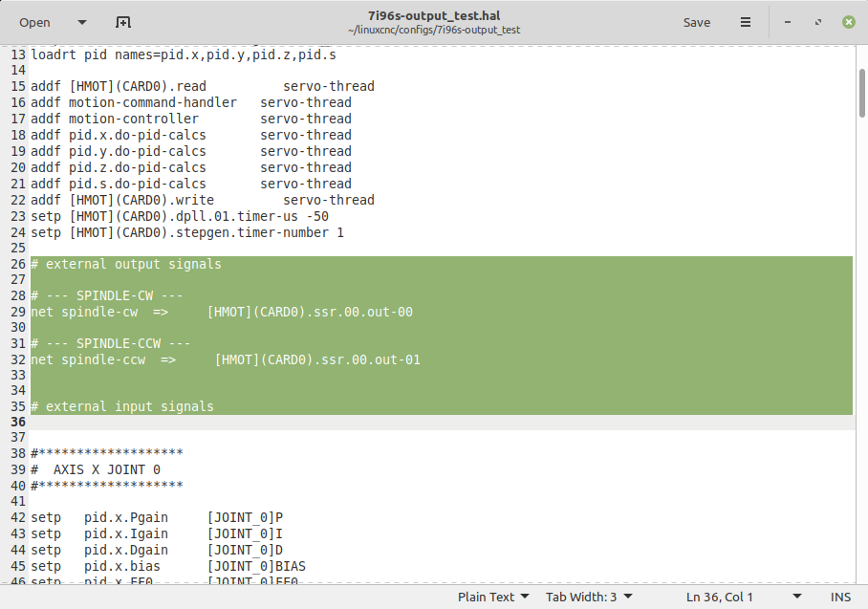Screen dimensions: 868x609
Task: Open the Ln 36, Col 1 position menu
Action: pos(728,597)
